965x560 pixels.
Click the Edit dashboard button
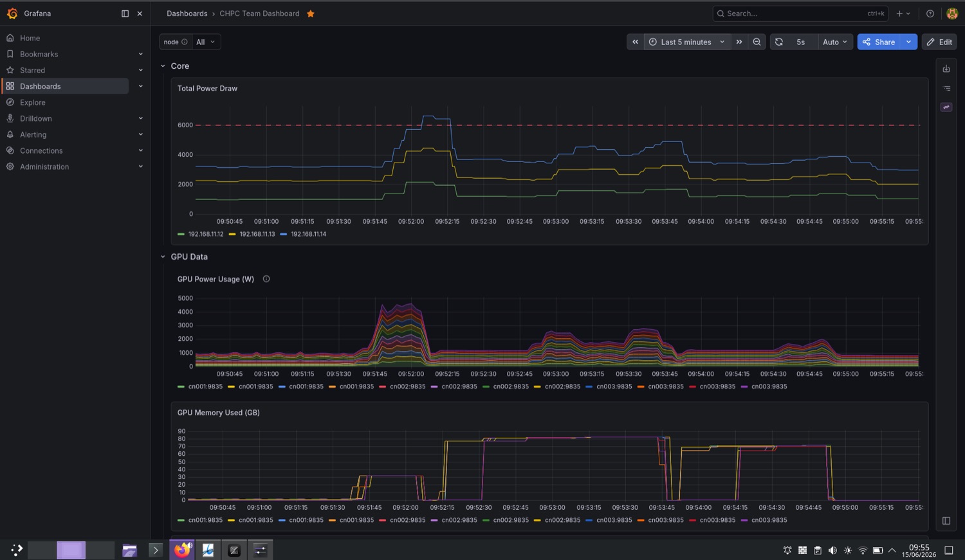[939, 42]
